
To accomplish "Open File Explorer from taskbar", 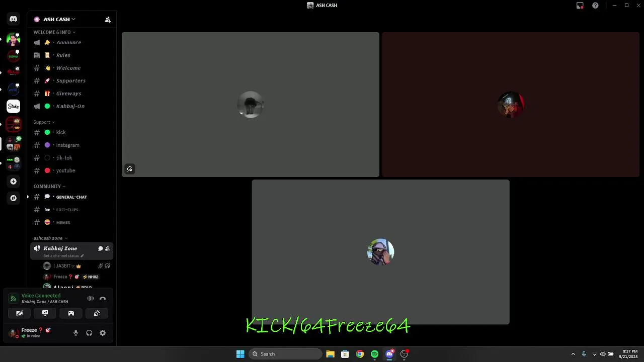I will tap(330, 354).
